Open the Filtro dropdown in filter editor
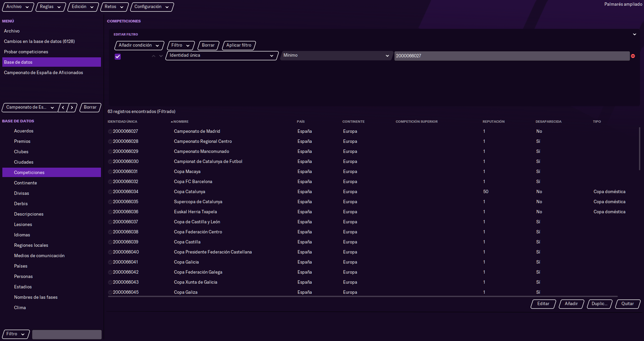The height and width of the screenshot is (341, 644). click(x=181, y=45)
